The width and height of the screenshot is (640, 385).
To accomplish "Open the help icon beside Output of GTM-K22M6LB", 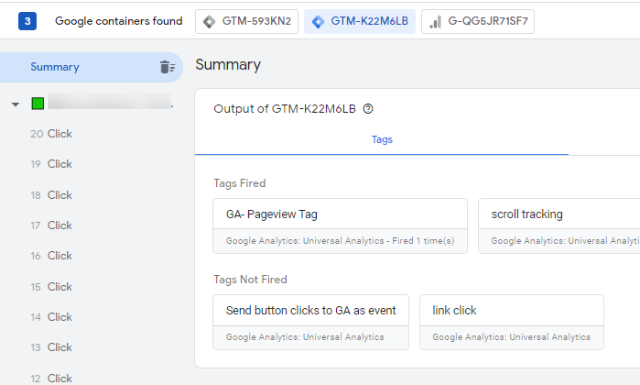I will 368,109.
